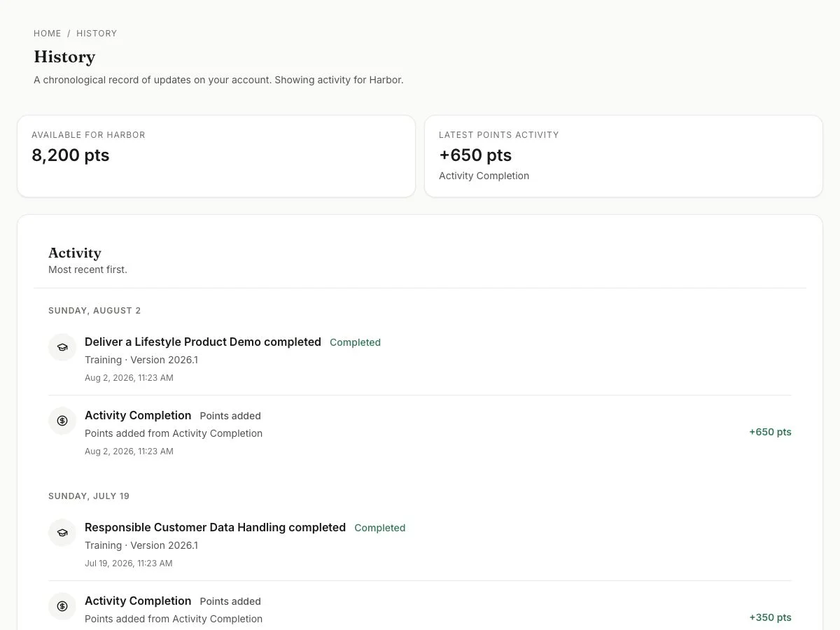Click the '8,200 pts' available balance
The width and height of the screenshot is (840, 630).
[x=71, y=155]
